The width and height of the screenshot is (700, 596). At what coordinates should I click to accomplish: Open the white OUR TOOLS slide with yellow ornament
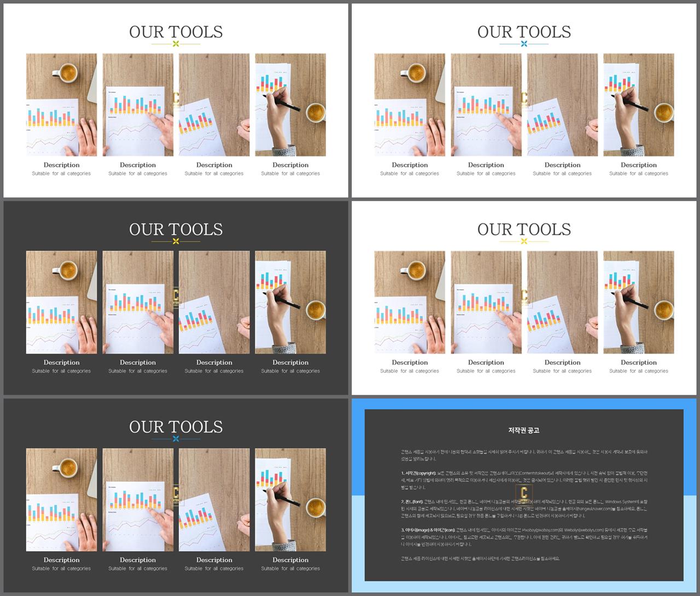(524, 298)
